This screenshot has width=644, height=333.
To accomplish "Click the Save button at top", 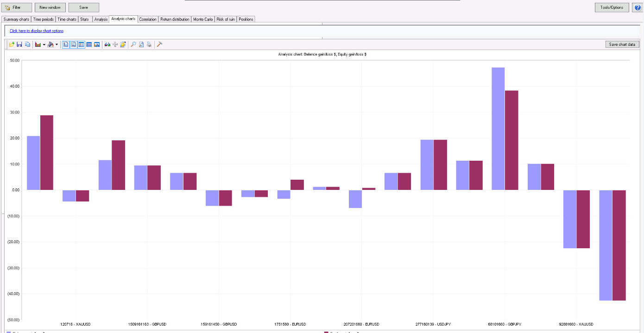I will pos(83,7).
